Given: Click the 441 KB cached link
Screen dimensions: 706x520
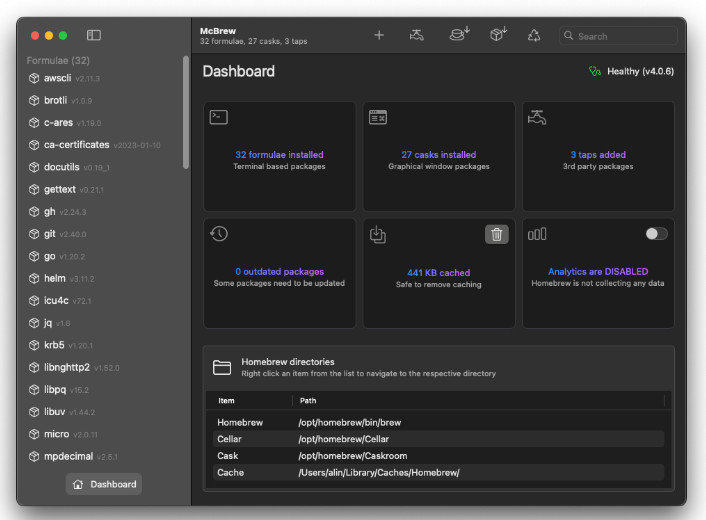Looking at the screenshot, I should tap(439, 272).
